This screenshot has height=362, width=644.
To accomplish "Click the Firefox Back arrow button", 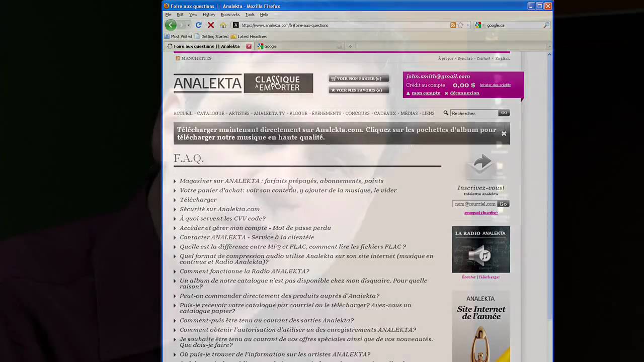I will (x=171, y=25).
